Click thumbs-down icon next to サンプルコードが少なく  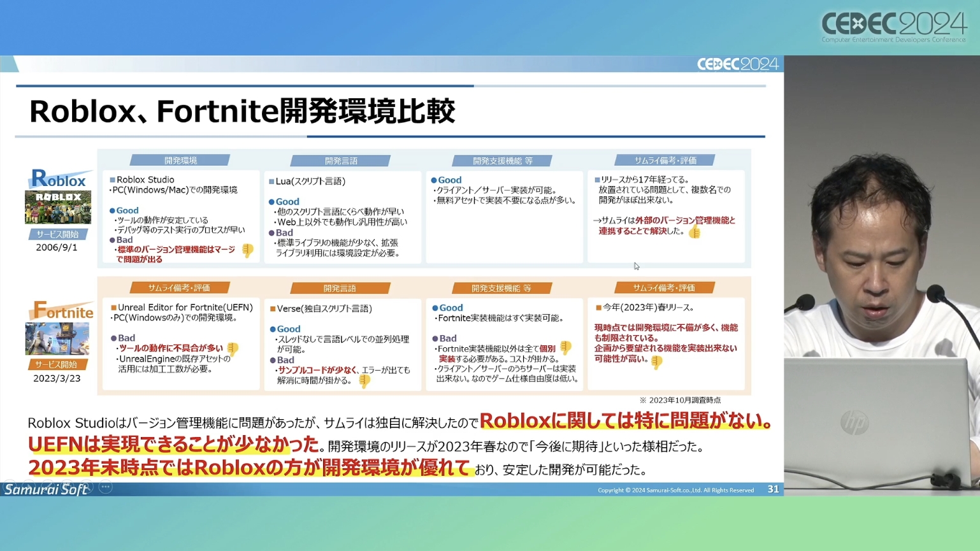pos(364,381)
